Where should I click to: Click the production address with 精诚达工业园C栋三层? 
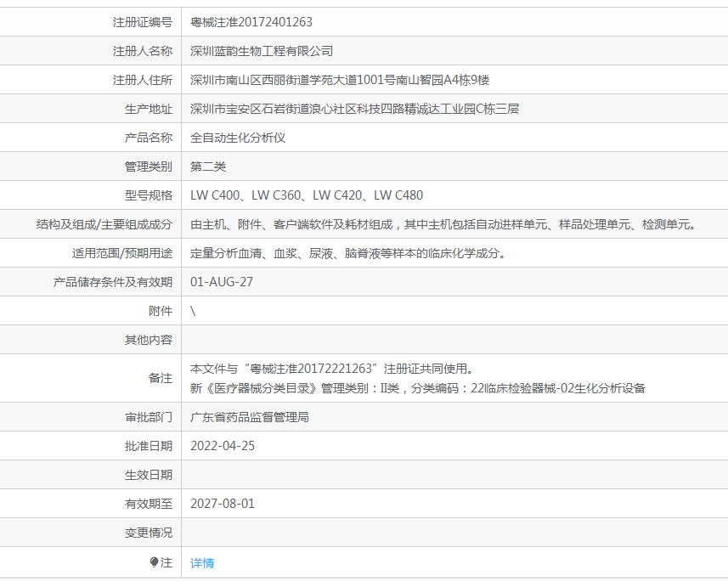pos(354,109)
